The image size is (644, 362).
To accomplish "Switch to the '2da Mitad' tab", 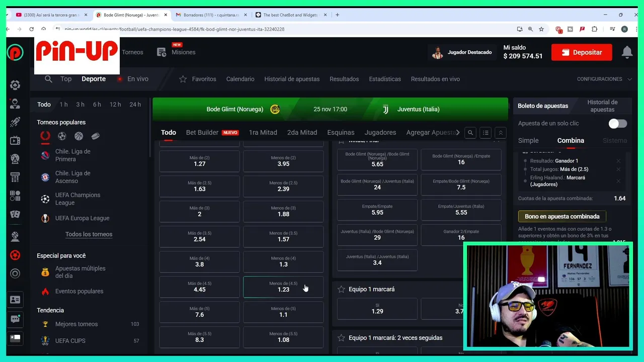I will 302,133.
